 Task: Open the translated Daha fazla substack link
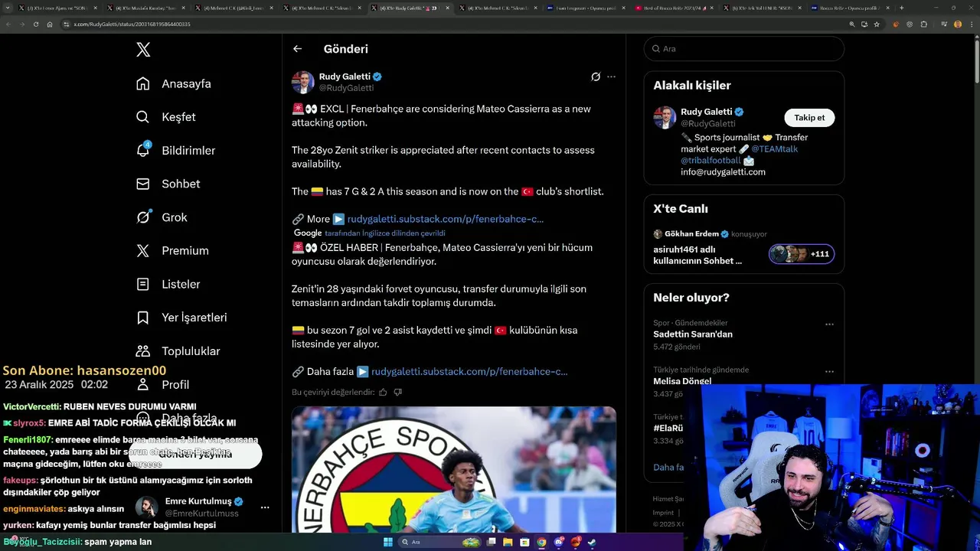coord(469,372)
